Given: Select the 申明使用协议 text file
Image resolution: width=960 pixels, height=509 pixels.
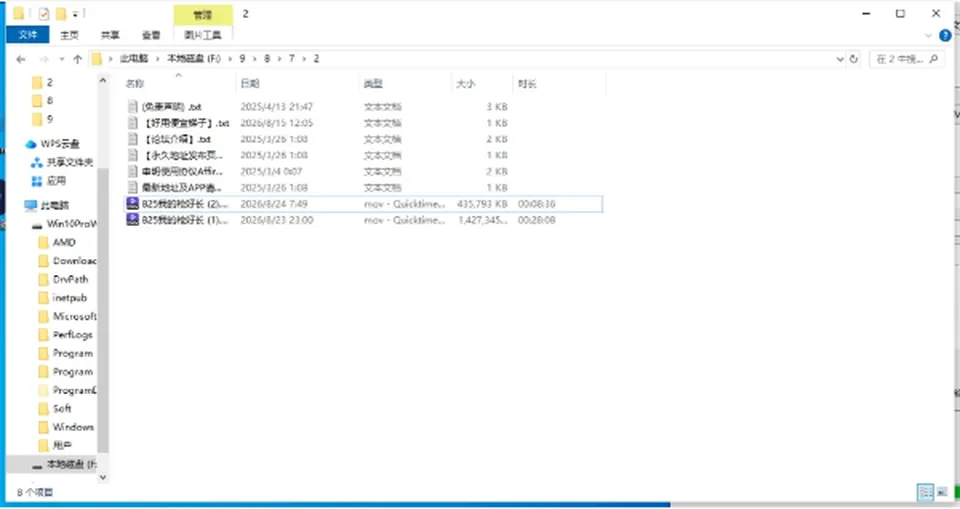Looking at the screenshot, I should [182, 172].
